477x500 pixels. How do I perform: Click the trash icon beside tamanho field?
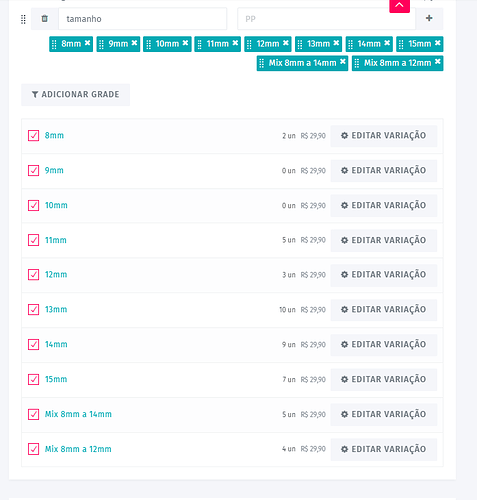click(45, 19)
